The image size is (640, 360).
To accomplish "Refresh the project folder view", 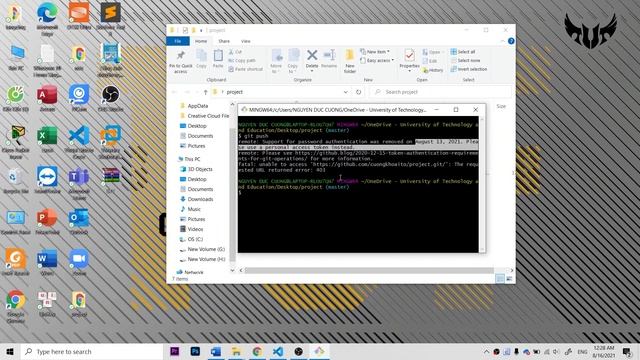I will [x=358, y=92].
